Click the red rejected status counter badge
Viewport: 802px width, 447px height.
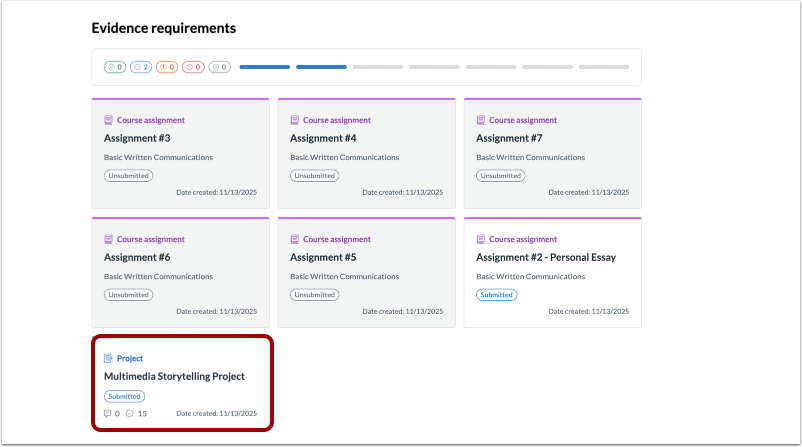(x=193, y=67)
